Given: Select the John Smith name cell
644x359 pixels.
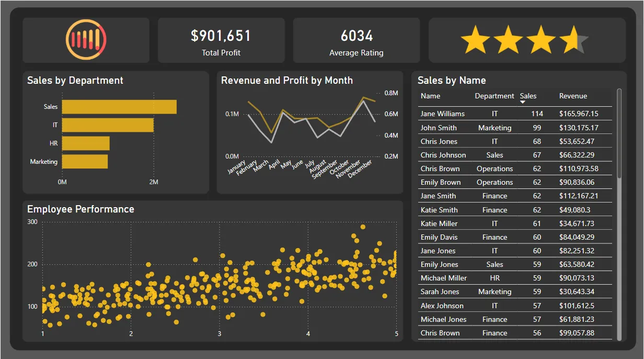Looking at the screenshot, I should pos(439,128).
